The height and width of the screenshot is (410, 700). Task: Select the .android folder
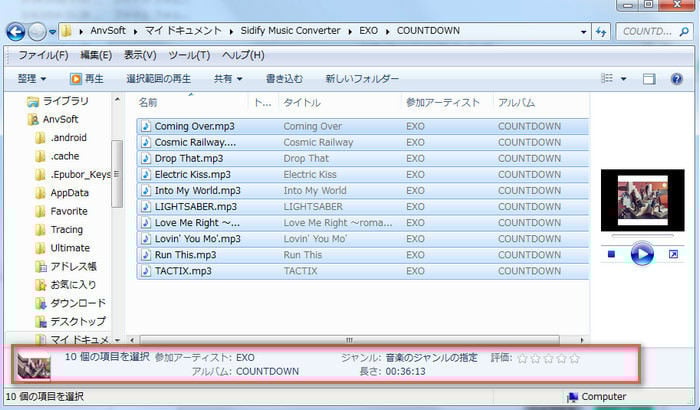click(x=60, y=138)
